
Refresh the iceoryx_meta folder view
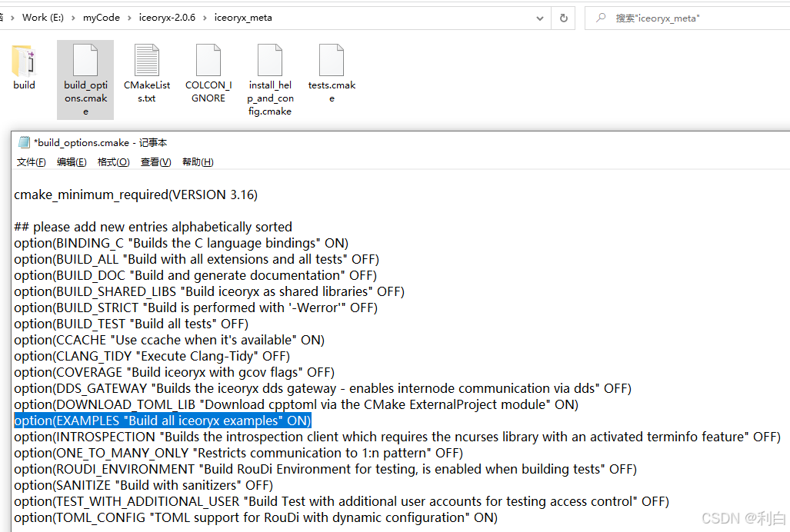click(x=563, y=18)
